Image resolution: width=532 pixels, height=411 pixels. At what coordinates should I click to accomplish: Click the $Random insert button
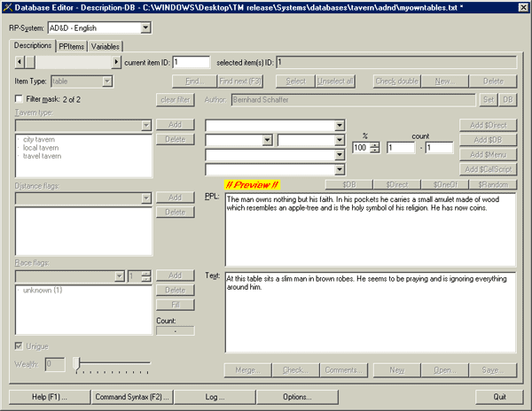coord(492,183)
